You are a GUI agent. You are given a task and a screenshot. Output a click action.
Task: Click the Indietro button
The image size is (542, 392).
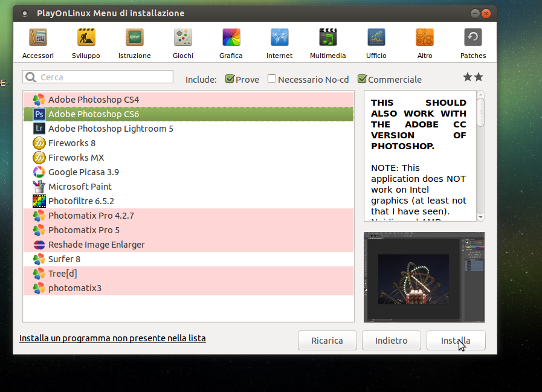pos(392,341)
